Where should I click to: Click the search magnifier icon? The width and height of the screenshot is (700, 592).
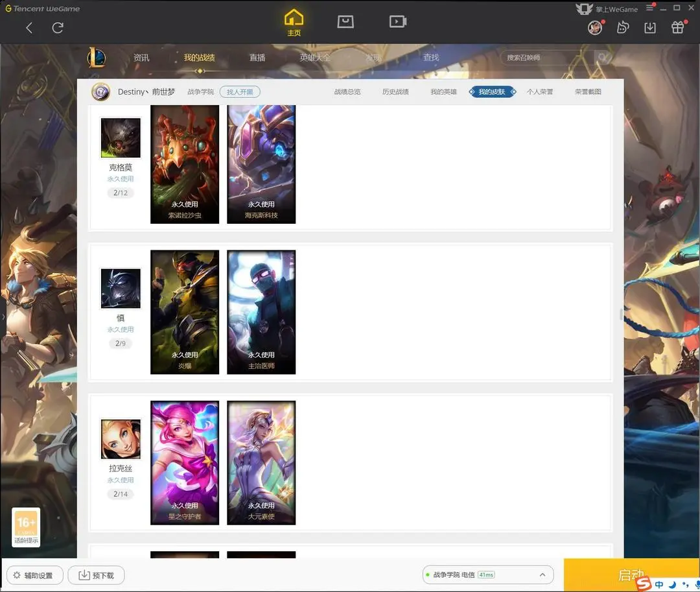coord(602,58)
